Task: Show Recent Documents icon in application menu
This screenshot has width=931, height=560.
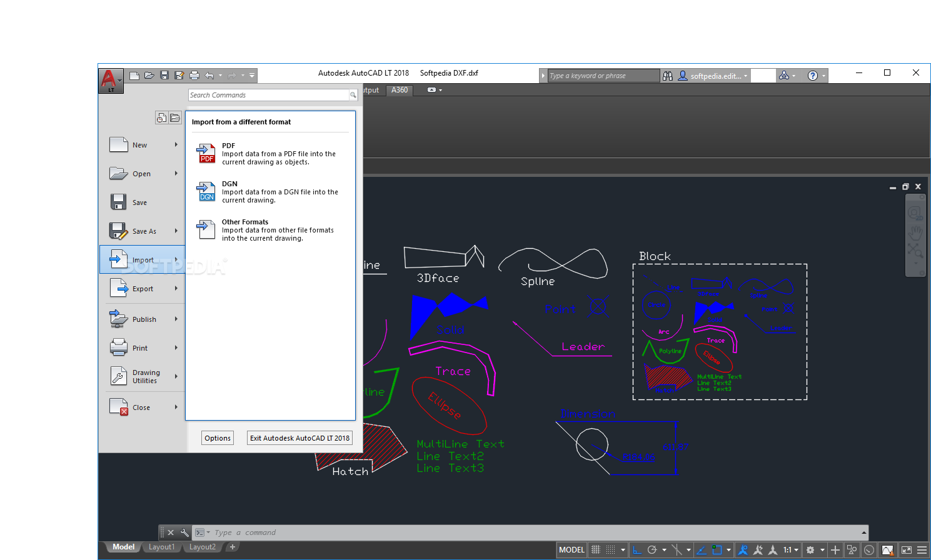Action: 161,117
